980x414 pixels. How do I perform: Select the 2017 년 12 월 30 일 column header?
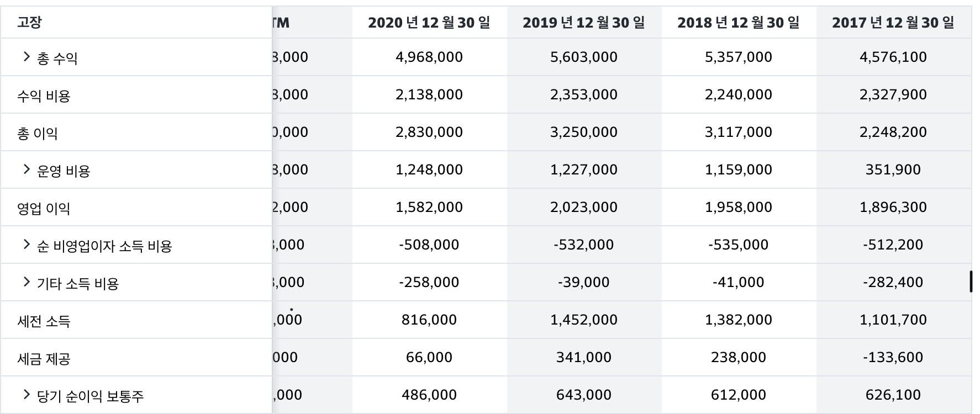[x=893, y=23]
